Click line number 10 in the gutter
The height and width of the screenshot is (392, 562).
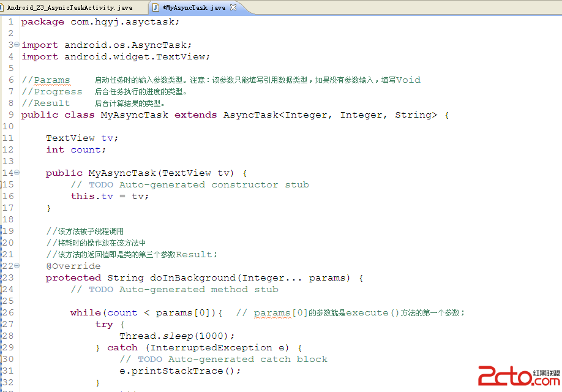click(8, 126)
